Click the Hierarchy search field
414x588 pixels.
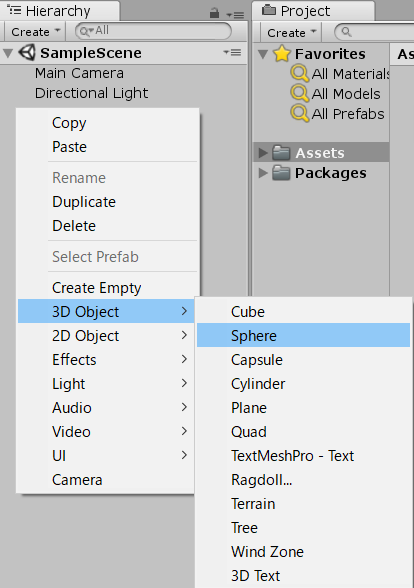point(153,31)
